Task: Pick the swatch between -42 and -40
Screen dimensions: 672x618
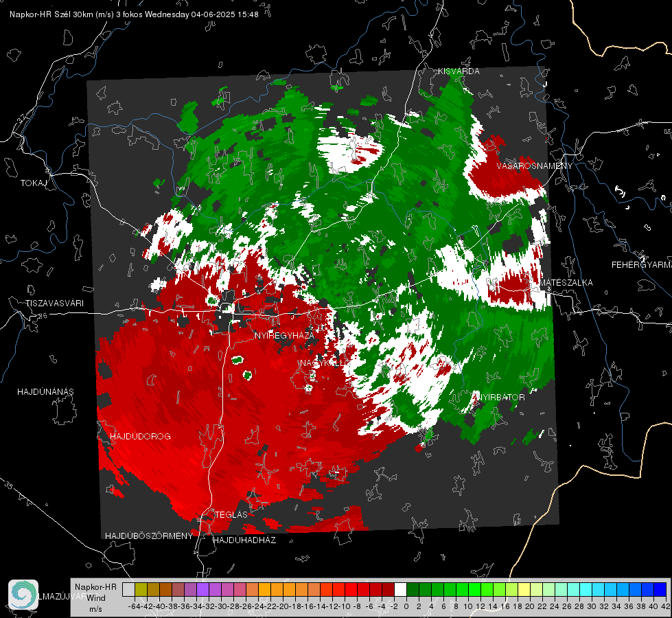Action: pyautogui.click(x=153, y=589)
